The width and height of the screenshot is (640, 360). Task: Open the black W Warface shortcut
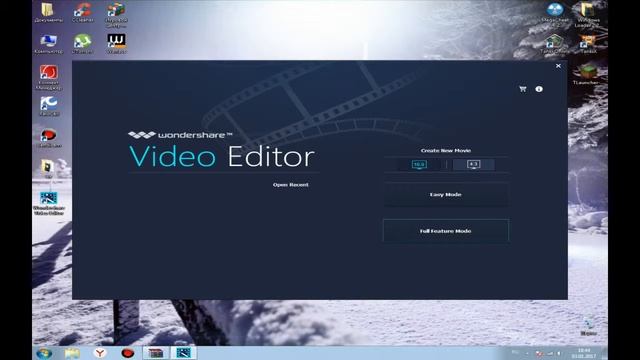tap(116, 44)
